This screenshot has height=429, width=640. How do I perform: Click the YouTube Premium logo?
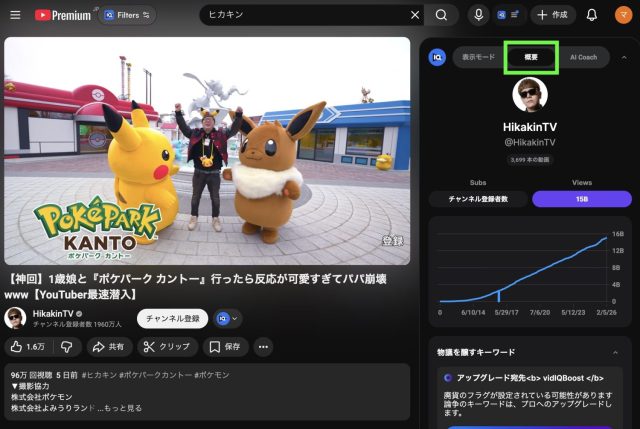[x=62, y=15]
